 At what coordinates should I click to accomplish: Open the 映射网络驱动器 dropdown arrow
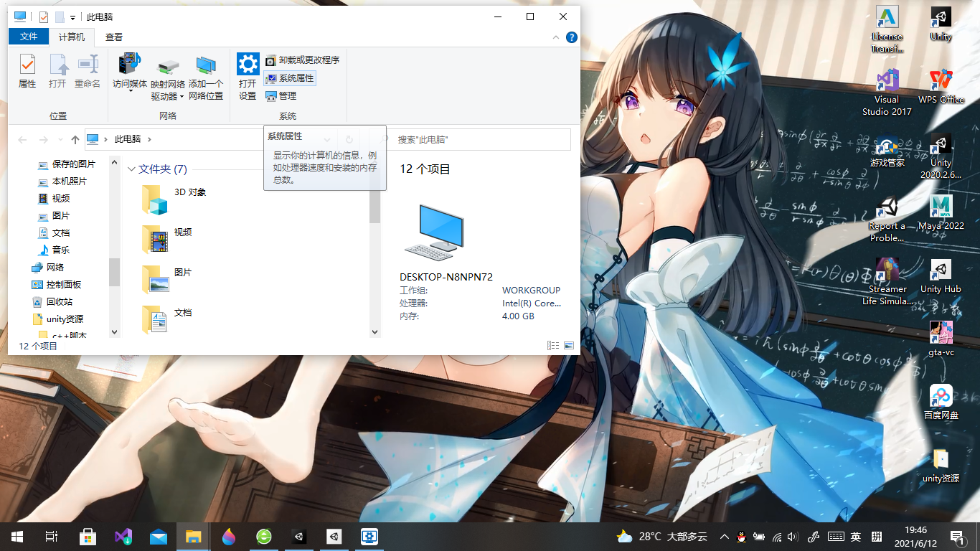[x=182, y=96]
